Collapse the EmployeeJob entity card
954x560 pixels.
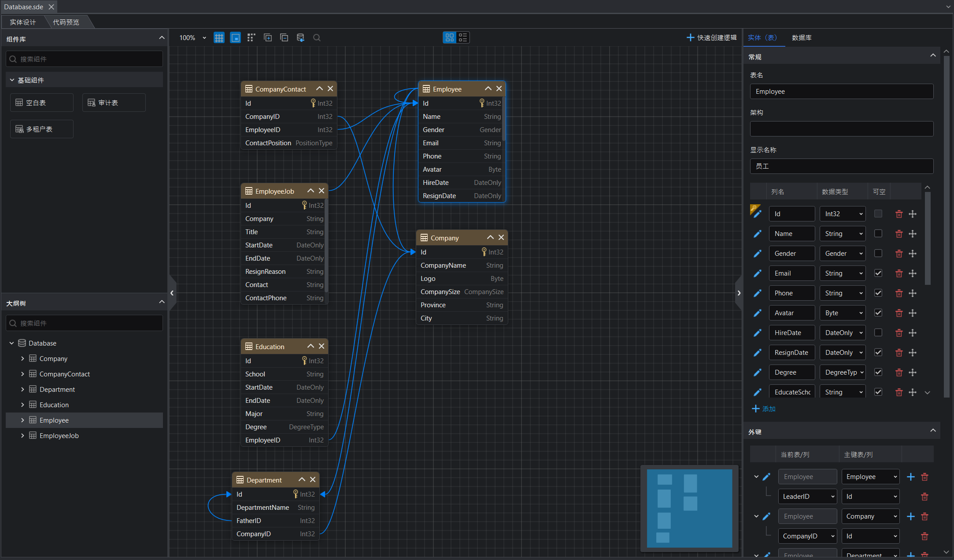tap(311, 191)
